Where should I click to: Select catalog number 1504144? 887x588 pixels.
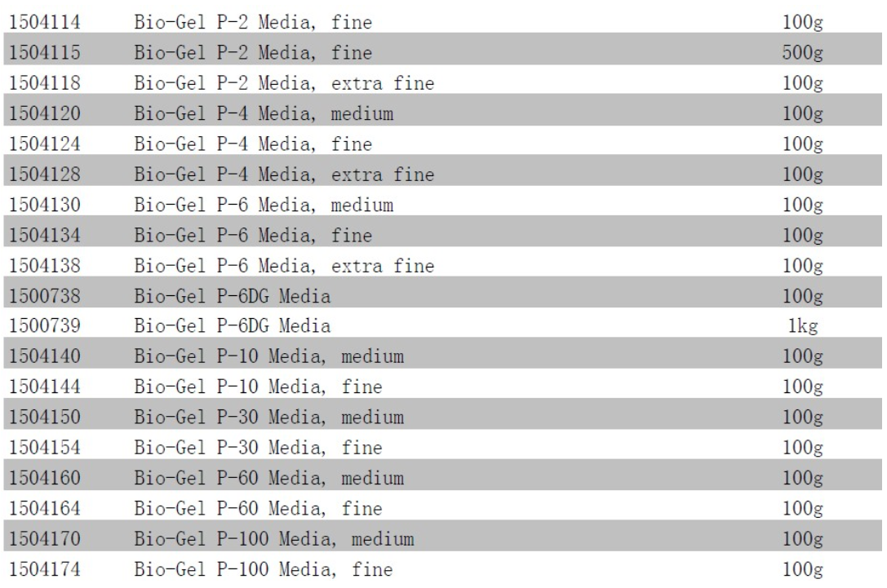point(45,387)
